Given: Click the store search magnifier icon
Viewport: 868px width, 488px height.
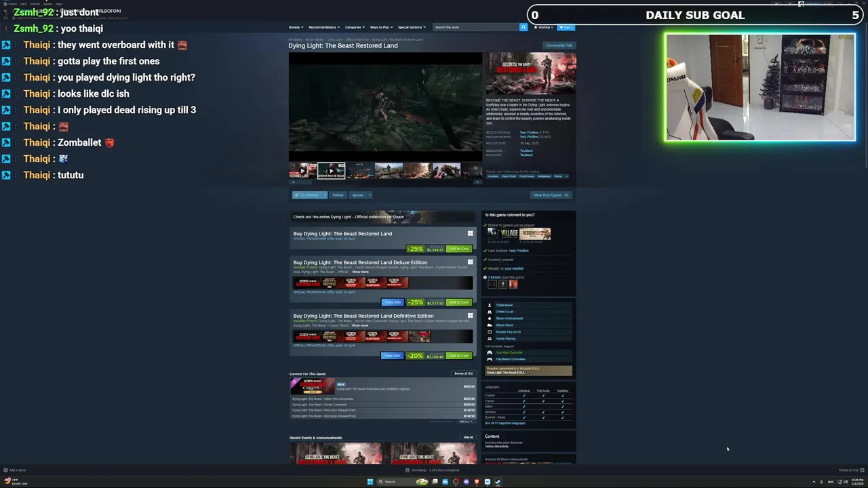Looking at the screenshot, I should (523, 27).
